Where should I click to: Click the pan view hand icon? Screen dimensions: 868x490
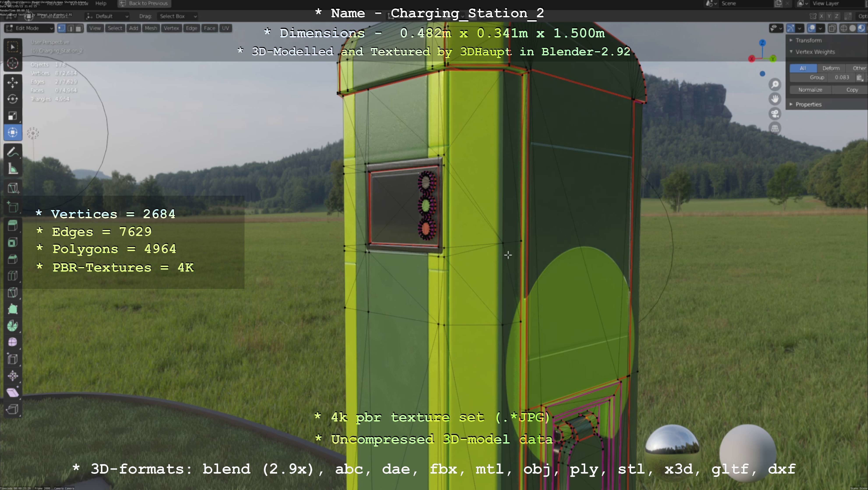point(775,99)
